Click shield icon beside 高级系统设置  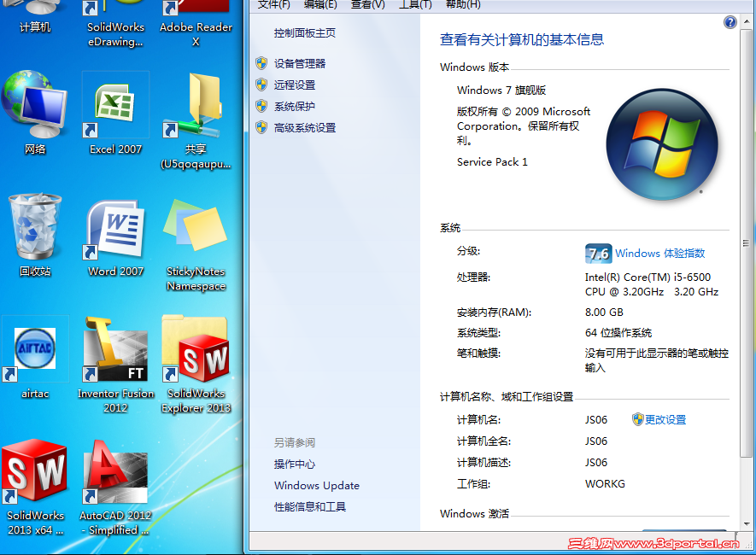point(261,127)
